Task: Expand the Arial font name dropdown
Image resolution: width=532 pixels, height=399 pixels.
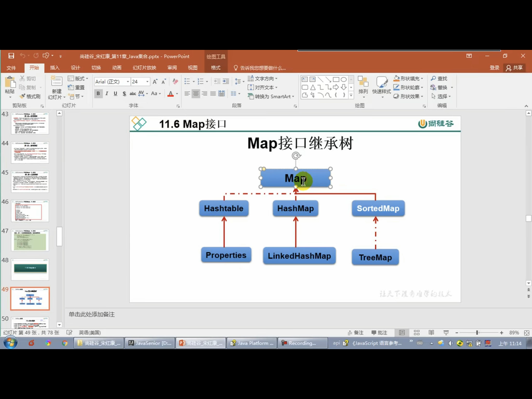Action: coord(128,82)
